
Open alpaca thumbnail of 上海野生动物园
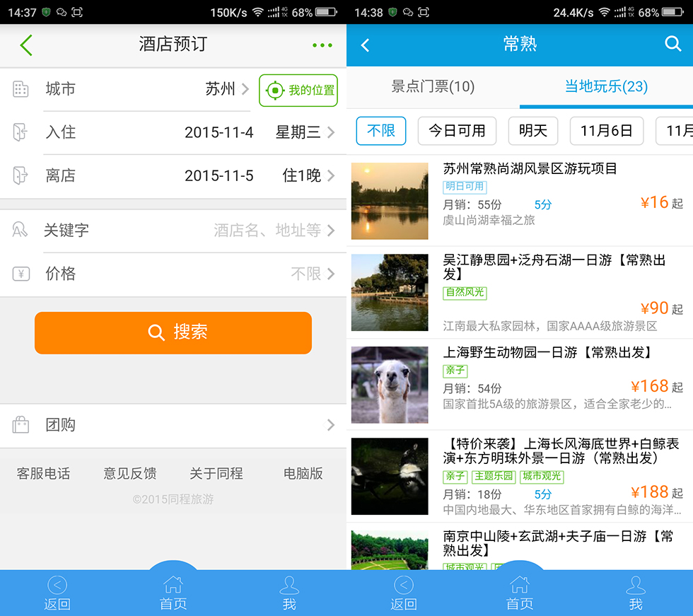[x=390, y=385]
